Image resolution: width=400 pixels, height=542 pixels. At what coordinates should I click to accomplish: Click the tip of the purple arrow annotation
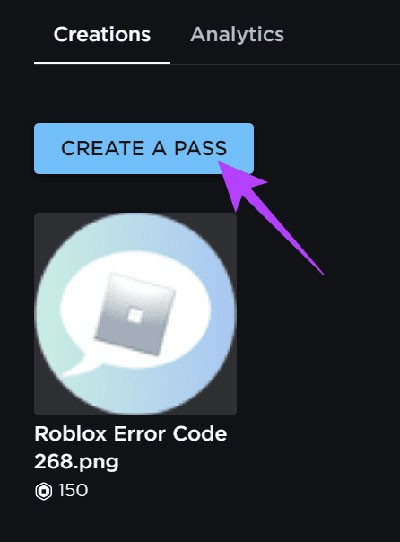[x=221, y=163]
